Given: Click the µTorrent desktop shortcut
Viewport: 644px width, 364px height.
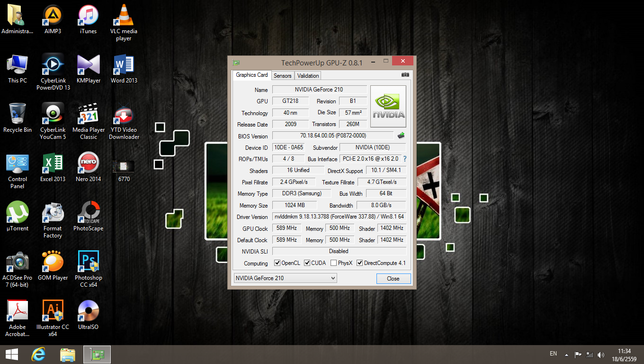Looking at the screenshot, I should click(18, 217).
